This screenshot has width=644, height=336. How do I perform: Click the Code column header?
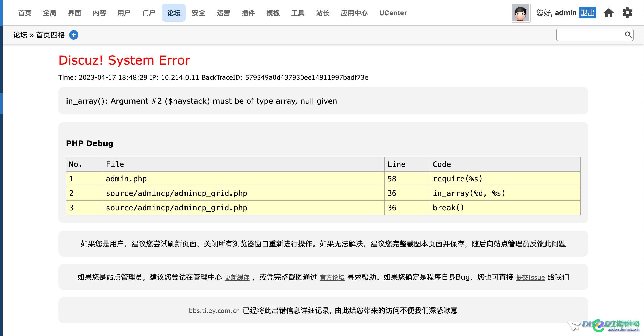pyautogui.click(x=505, y=164)
